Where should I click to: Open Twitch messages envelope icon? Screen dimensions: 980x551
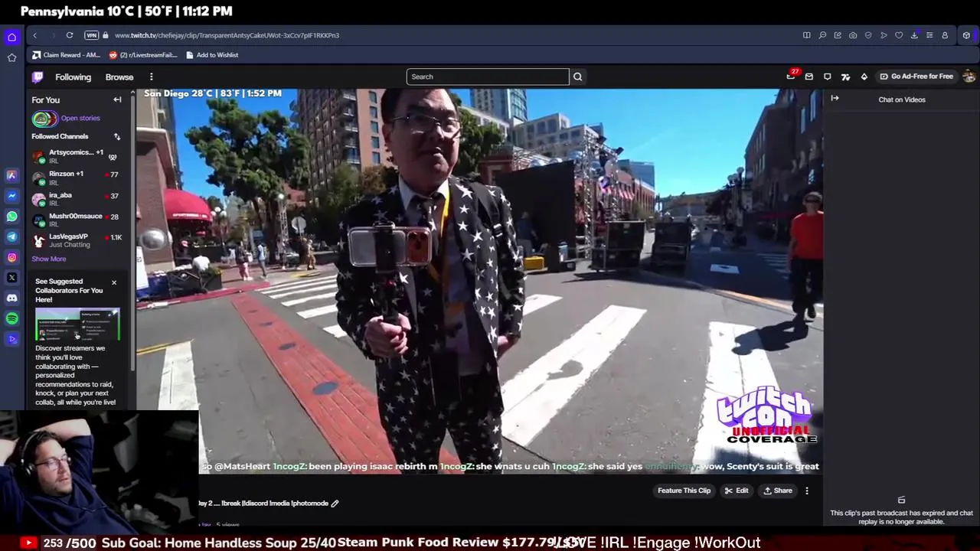tap(808, 77)
